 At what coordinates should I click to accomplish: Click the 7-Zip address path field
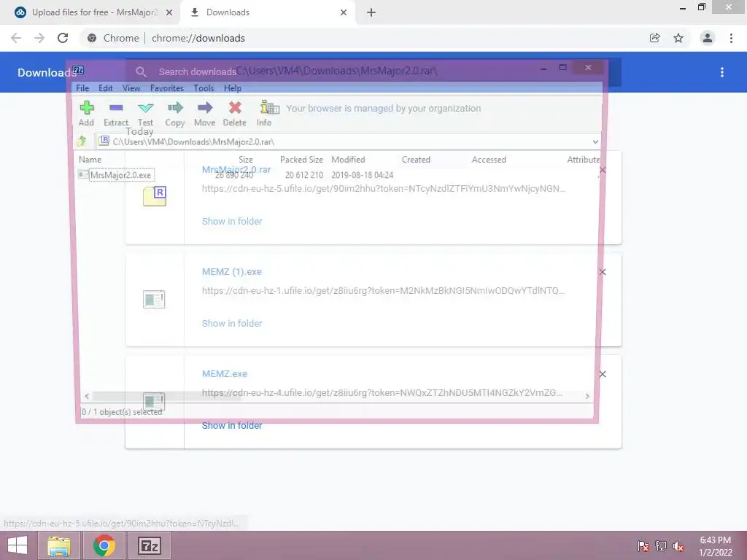coord(348,141)
